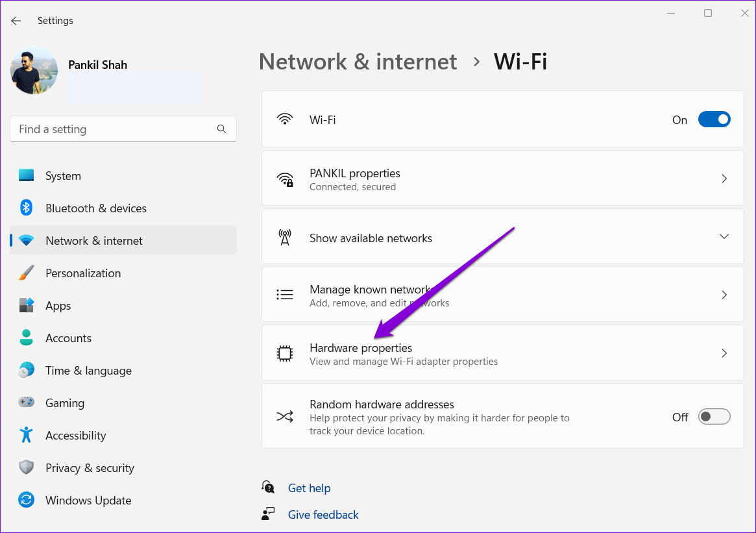Click the Accessibility figure icon
756x533 pixels.
click(x=26, y=436)
